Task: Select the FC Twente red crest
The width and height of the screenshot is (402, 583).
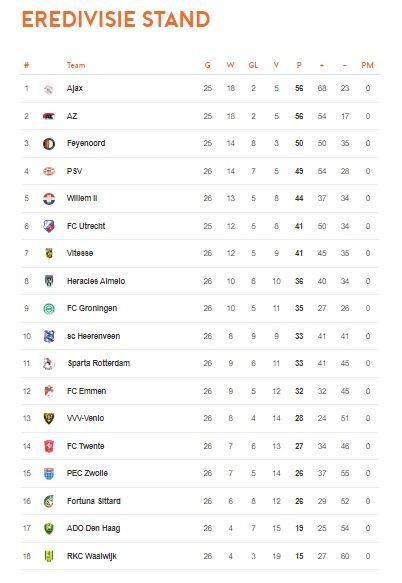Action: (49, 446)
